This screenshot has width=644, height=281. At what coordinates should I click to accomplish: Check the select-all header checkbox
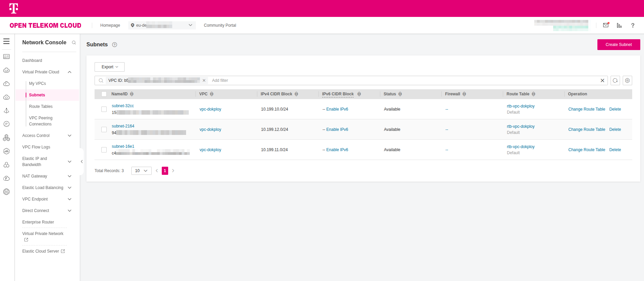[104, 94]
